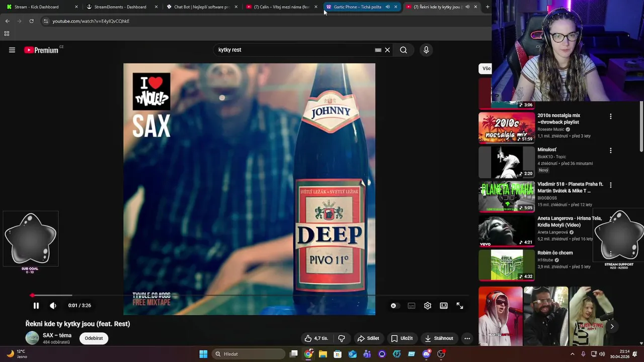644x362 pixels.
Task: Open the '2010s nostalgia mix' video thumbnail
Action: [507, 128]
